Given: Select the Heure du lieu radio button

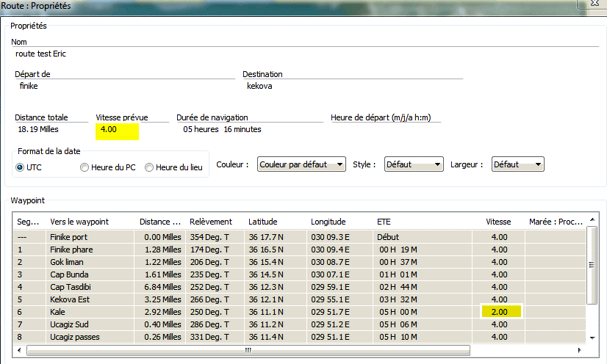Looking at the screenshot, I should coord(149,167).
